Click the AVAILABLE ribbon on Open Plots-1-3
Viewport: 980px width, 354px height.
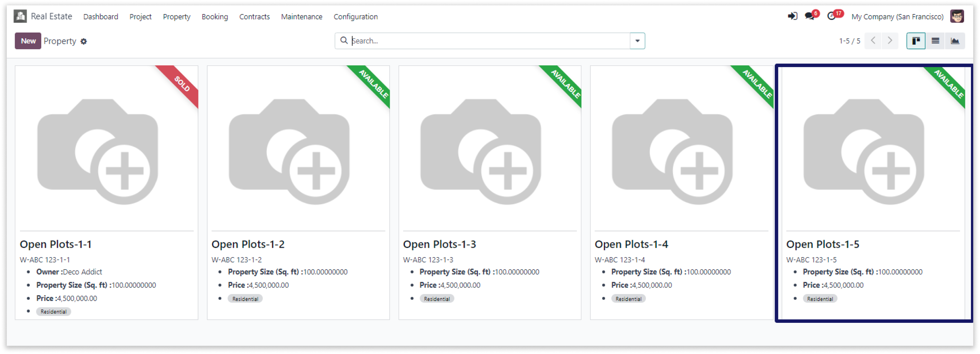565,83
